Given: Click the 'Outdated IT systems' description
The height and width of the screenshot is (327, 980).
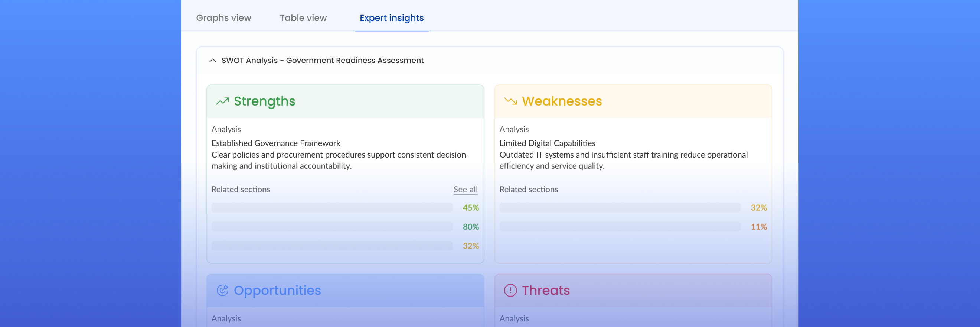Looking at the screenshot, I should click(624, 161).
